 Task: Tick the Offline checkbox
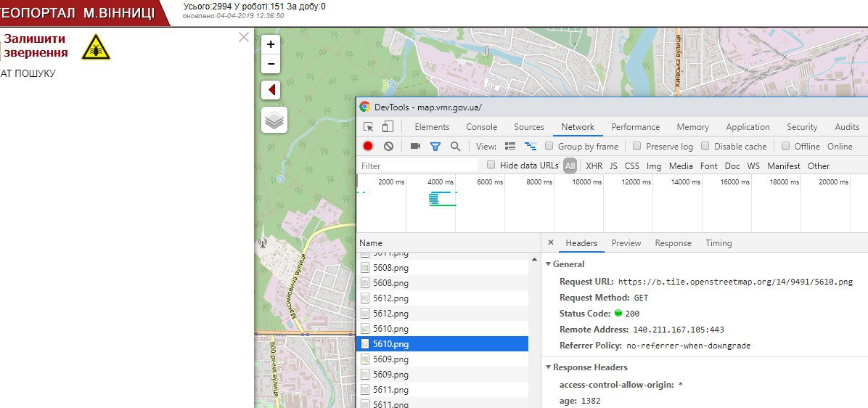pos(785,146)
